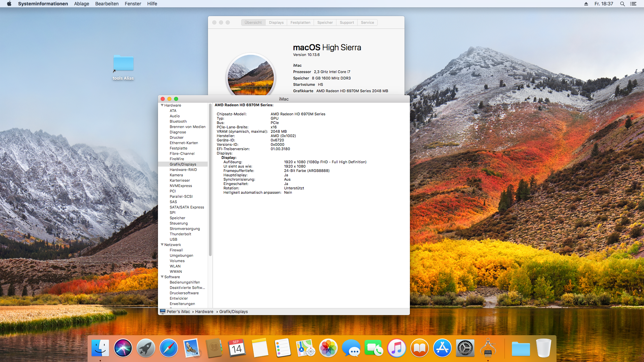Viewport: 644px width, 362px height.
Task: Launch Safari from the Dock
Action: (x=168, y=348)
